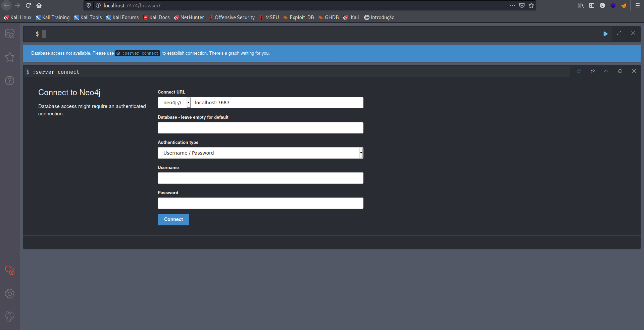This screenshot has width=644, height=330.
Task: Focus the Username input field
Action: pos(260,178)
